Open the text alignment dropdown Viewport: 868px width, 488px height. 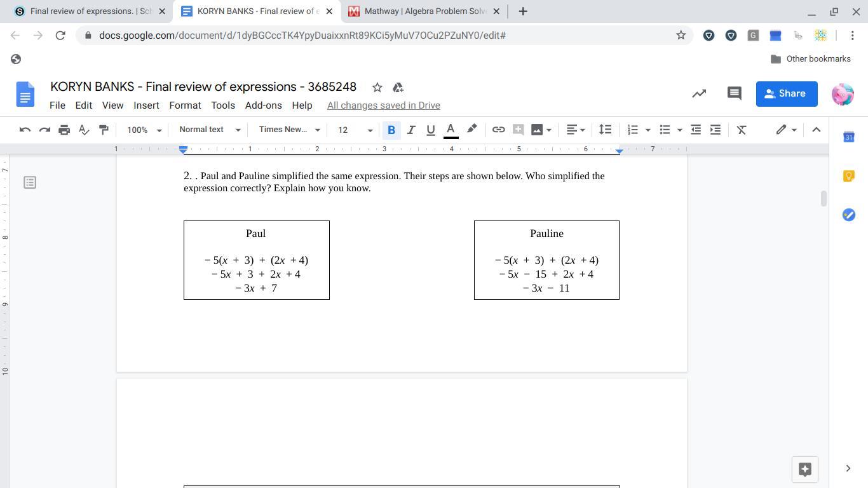[x=575, y=130]
